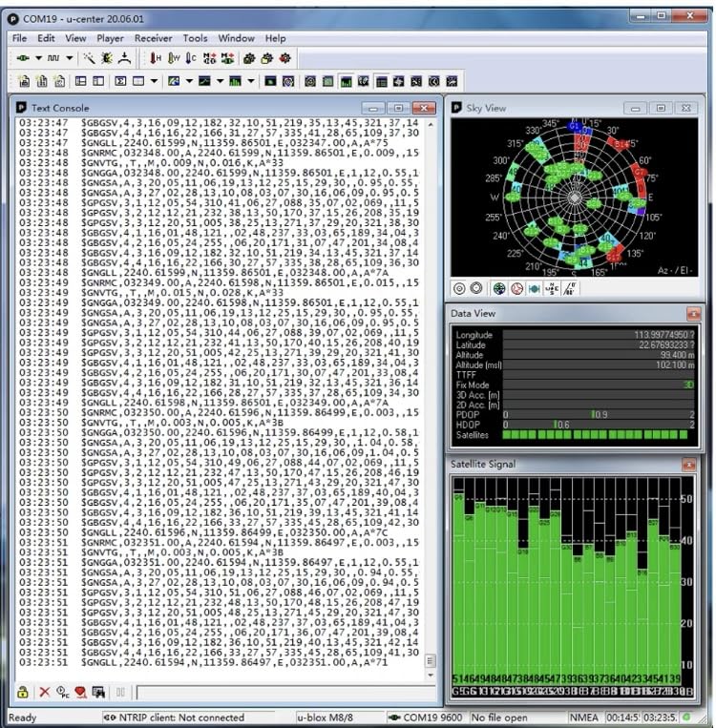716x728 pixels.
Task: Click the angle degrees icon in Sky View toolbar
Action: tap(570, 289)
